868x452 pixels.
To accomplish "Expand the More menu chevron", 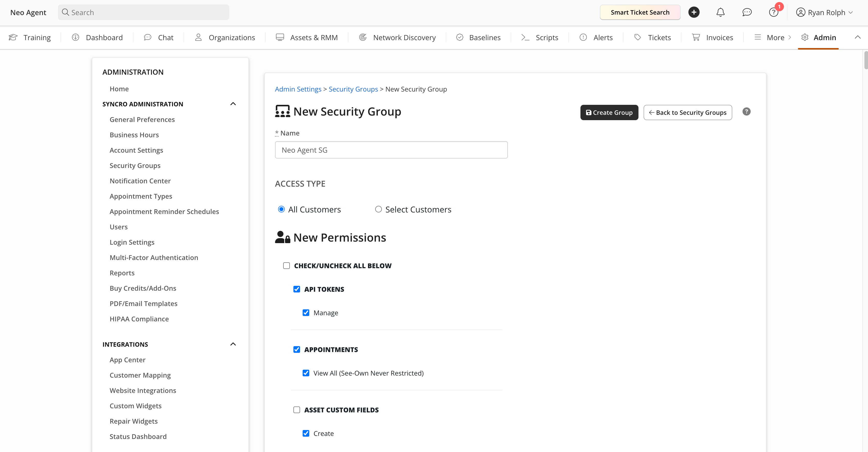I will [x=790, y=37].
